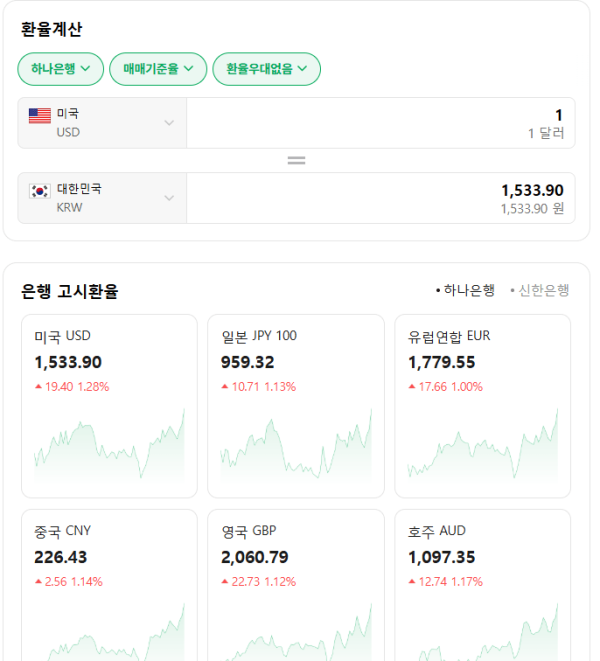Click the US flag icon
The width and height of the screenshot is (600, 661).
click(x=40, y=116)
